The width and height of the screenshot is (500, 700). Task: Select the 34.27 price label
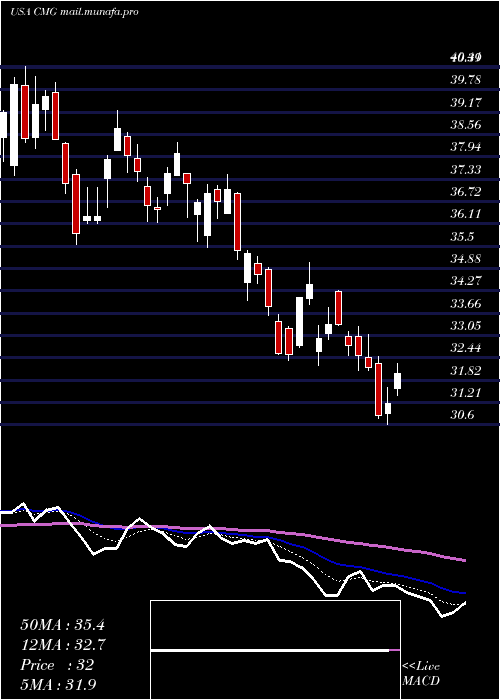(x=466, y=281)
